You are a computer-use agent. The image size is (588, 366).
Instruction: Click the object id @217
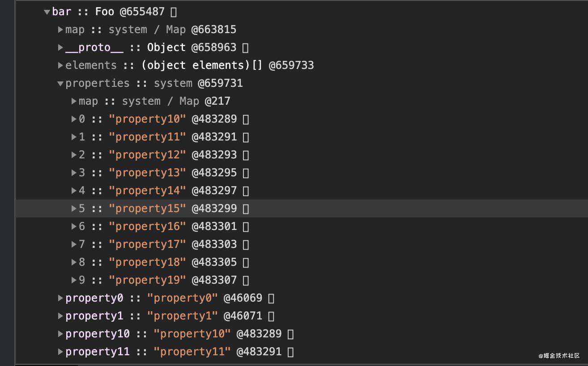[217, 101]
